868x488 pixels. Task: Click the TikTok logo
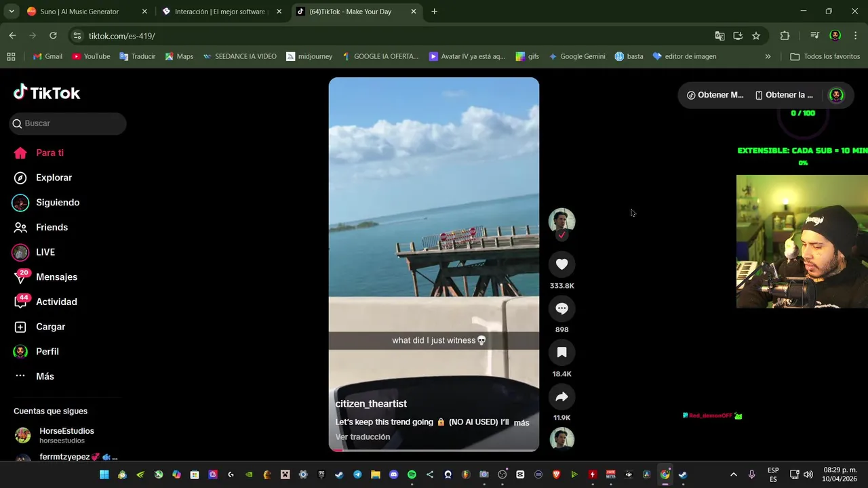point(47,92)
